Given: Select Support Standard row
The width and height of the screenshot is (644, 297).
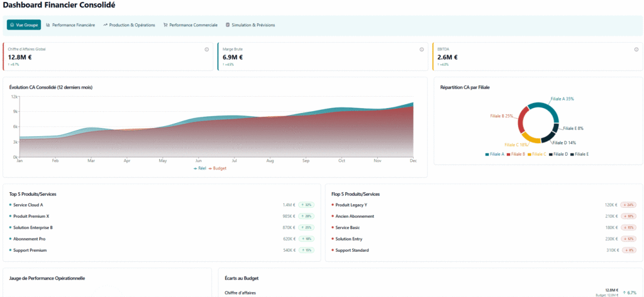Looking at the screenshot, I should click(484, 251).
